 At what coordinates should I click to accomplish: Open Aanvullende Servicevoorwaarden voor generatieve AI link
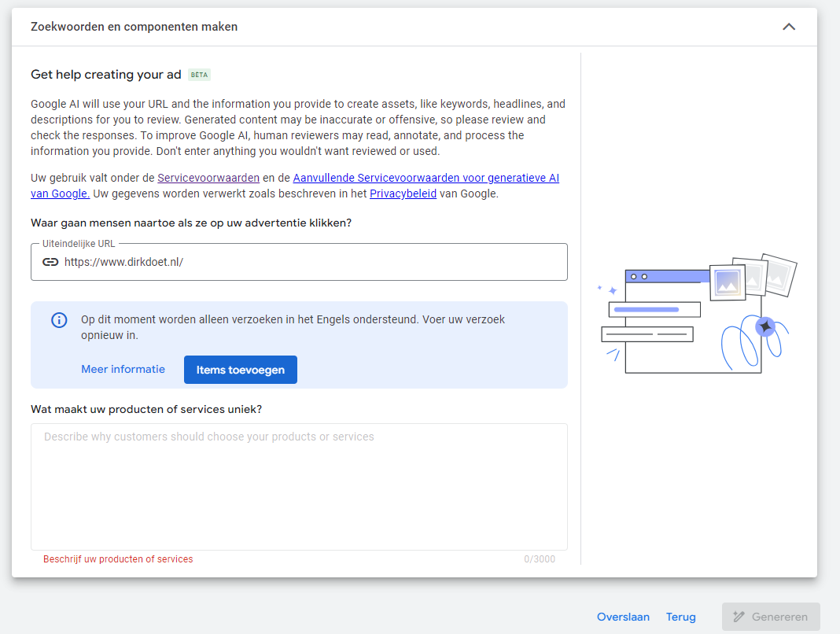tap(426, 178)
